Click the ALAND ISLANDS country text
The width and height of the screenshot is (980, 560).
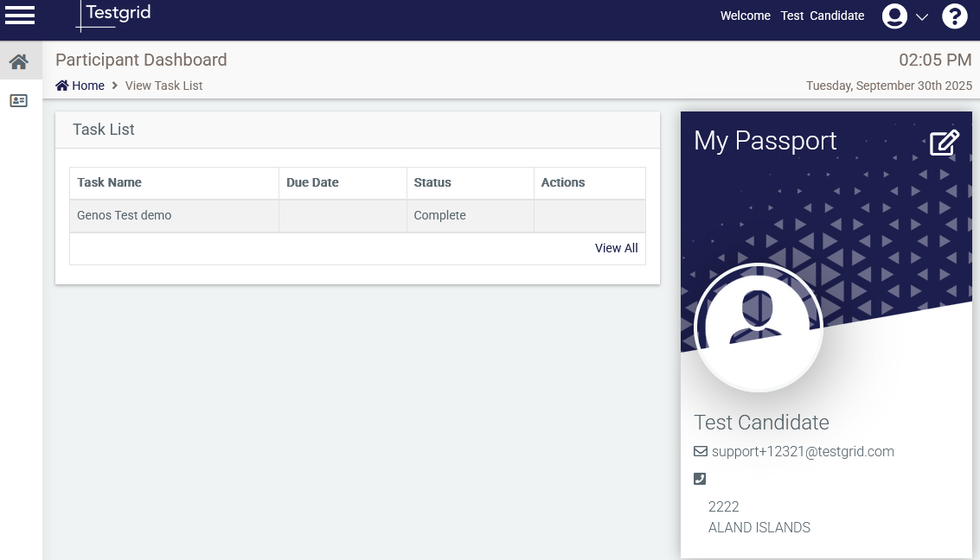click(759, 527)
